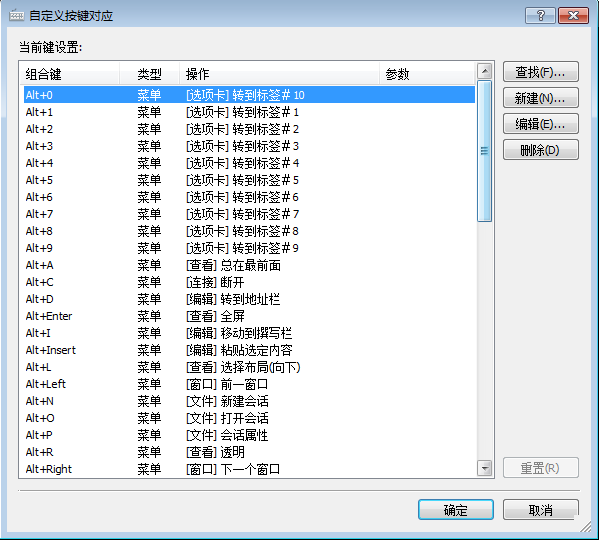Screen dimensions: 599x540
Task: Click the scrollbar up arrow
Action: click(x=484, y=71)
